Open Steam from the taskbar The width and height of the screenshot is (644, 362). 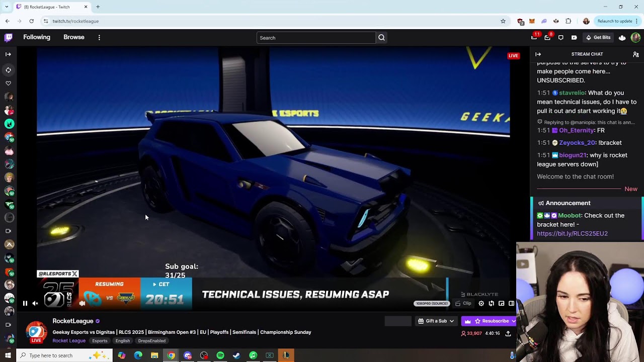tap(236, 355)
